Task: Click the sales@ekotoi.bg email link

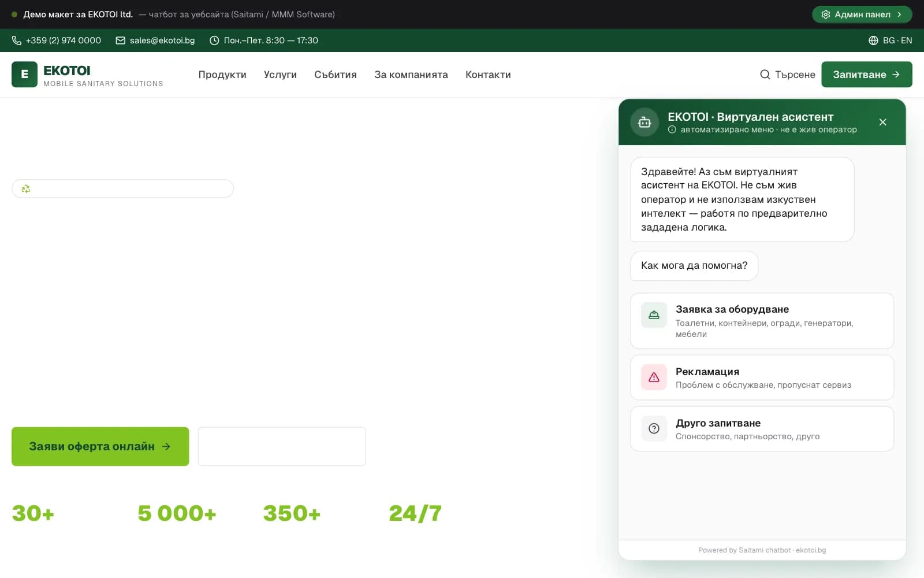Action: tap(162, 40)
